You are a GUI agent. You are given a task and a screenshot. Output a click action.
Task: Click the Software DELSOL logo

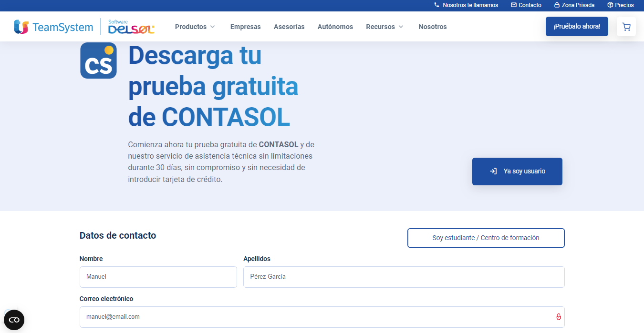(x=131, y=27)
